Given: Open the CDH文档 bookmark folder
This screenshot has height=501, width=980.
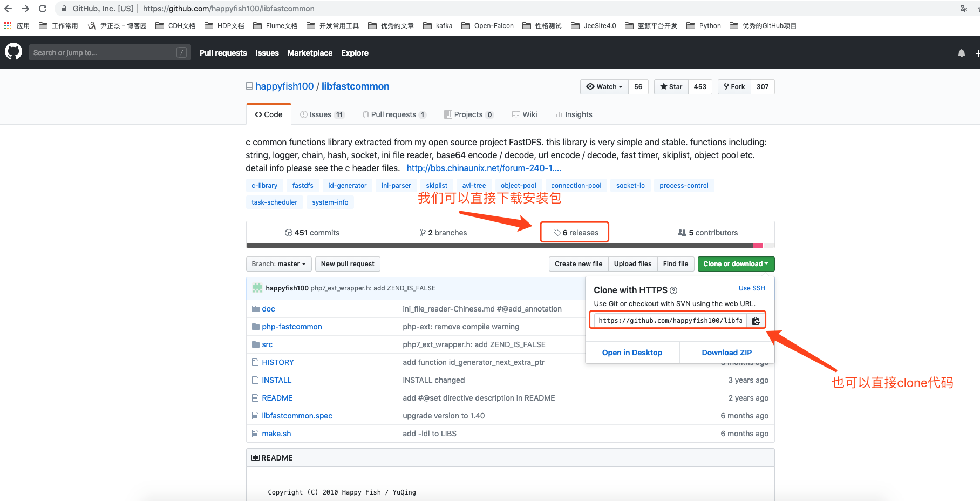Looking at the screenshot, I should point(175,25).
